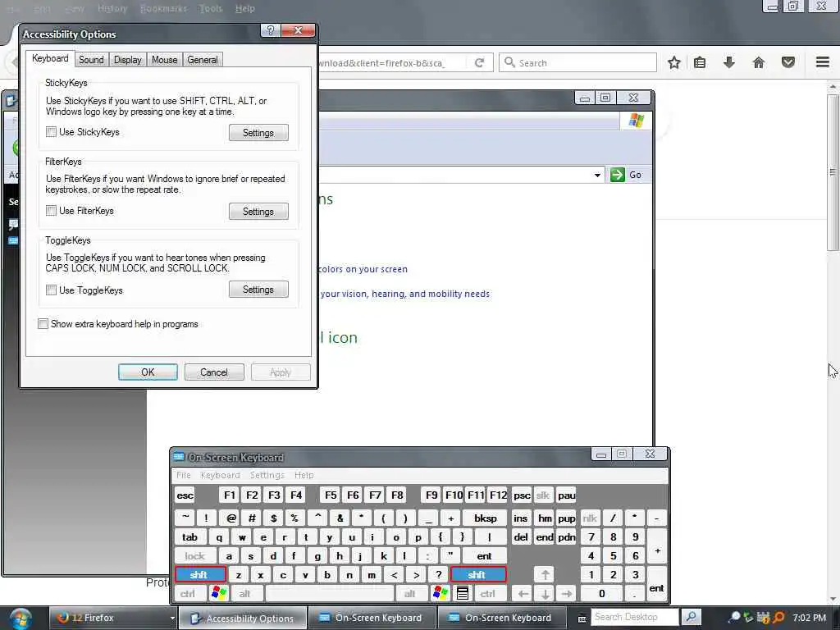Click the bksp key on On-Screen Keyboard
The image size is (840, 630).
click(485, 518)
